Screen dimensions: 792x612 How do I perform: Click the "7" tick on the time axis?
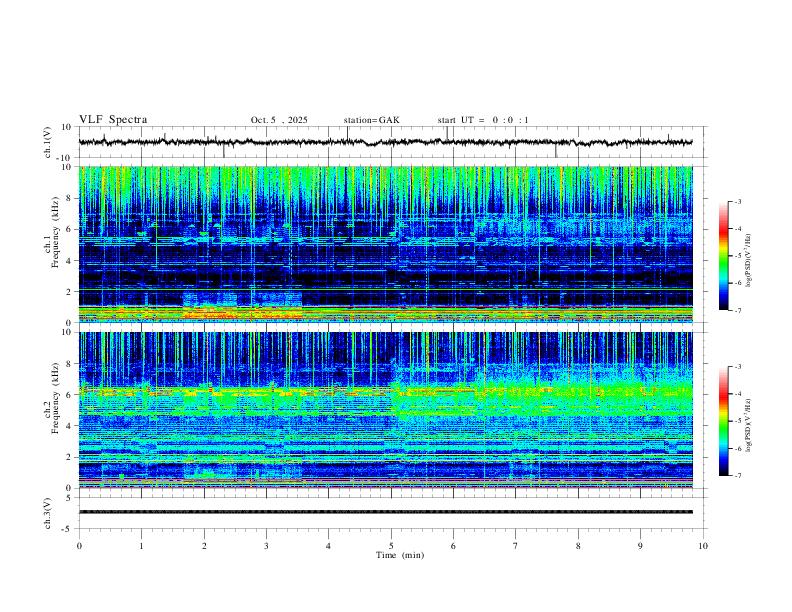[516, 546]
